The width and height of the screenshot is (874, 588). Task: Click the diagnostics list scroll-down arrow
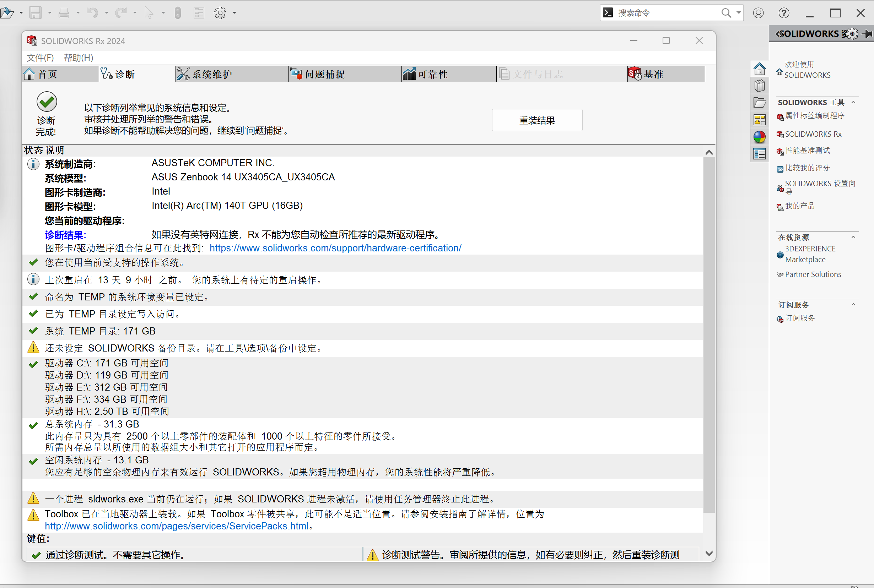[709, 554]
